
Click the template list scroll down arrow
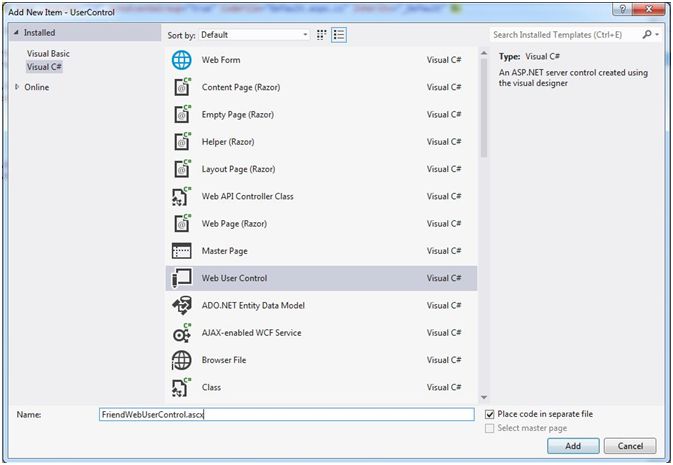[x=484, y=398]
